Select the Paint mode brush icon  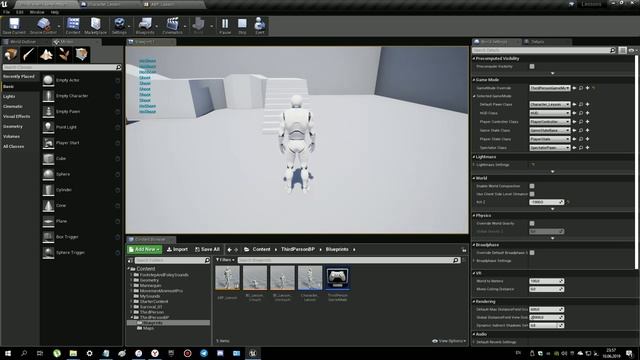[x=29, y=54]
